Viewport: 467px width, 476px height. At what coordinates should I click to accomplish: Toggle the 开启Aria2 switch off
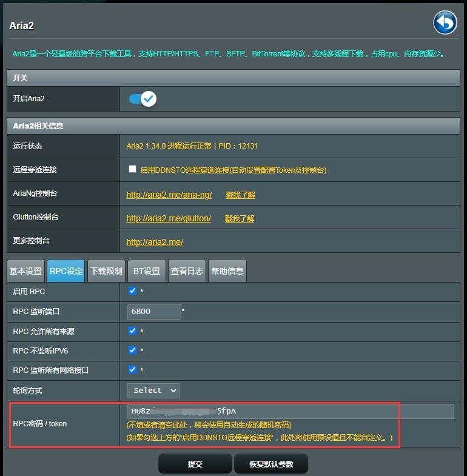point(143,98)
